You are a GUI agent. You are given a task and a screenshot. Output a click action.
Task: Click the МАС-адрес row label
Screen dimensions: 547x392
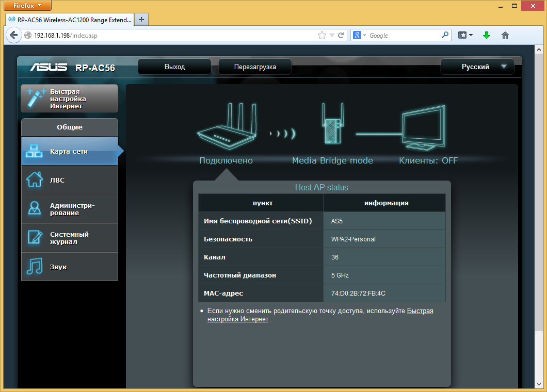223,293
